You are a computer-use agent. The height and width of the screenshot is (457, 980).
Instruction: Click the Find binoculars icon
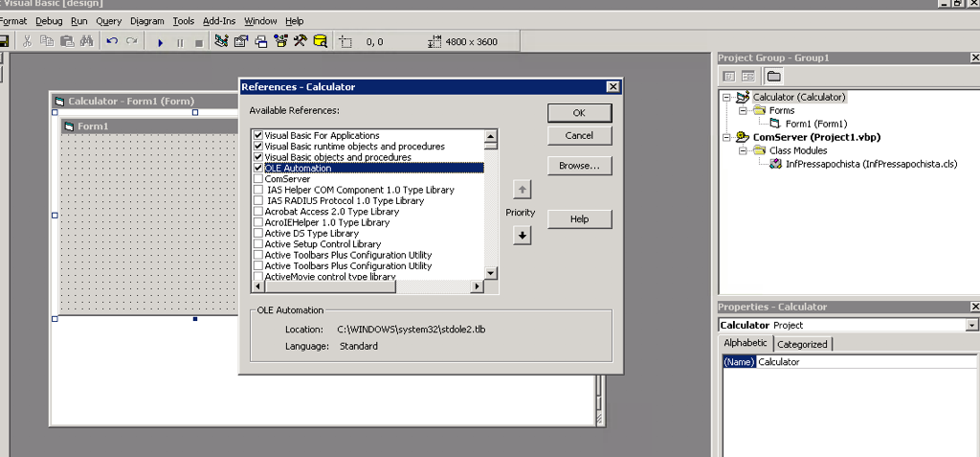[87, 41]
